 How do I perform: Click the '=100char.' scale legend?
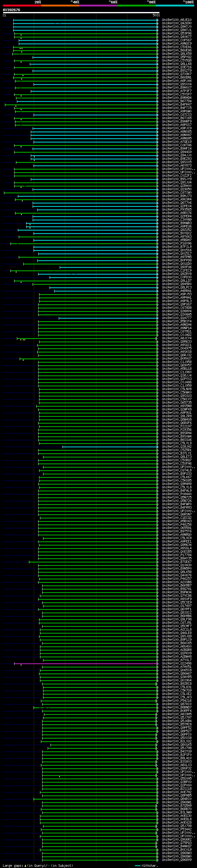146,866
